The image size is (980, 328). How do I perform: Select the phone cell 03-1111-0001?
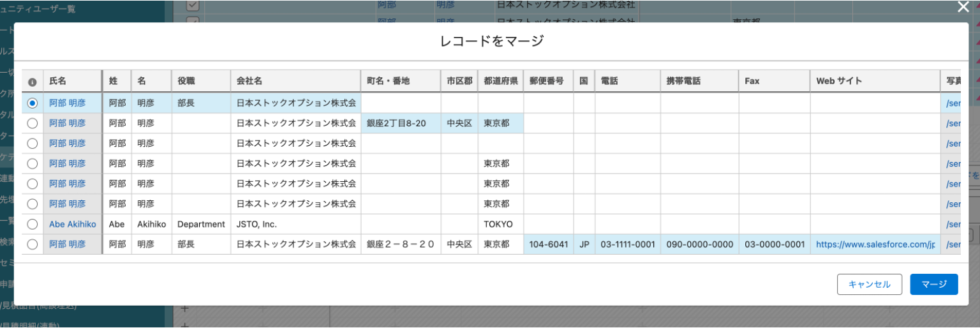pos(627,244)
